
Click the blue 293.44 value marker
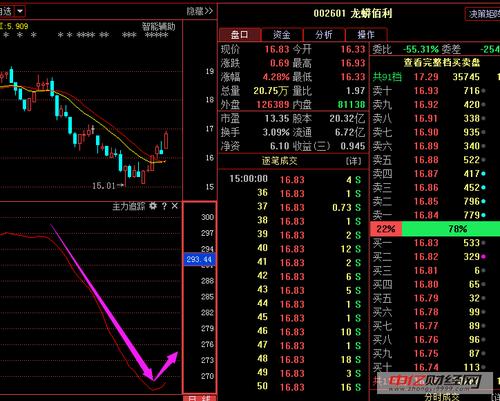point(199,259)
